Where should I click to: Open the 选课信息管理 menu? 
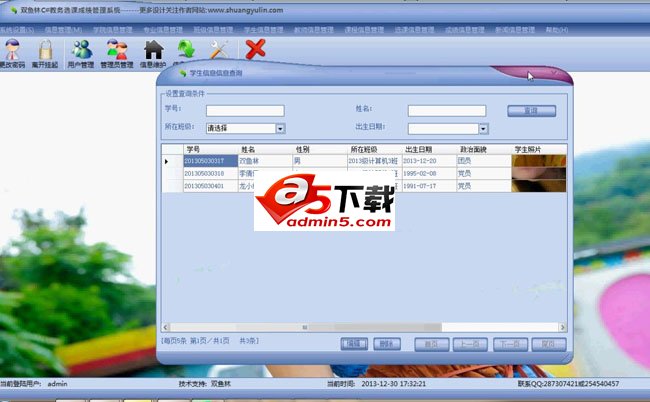414,30
